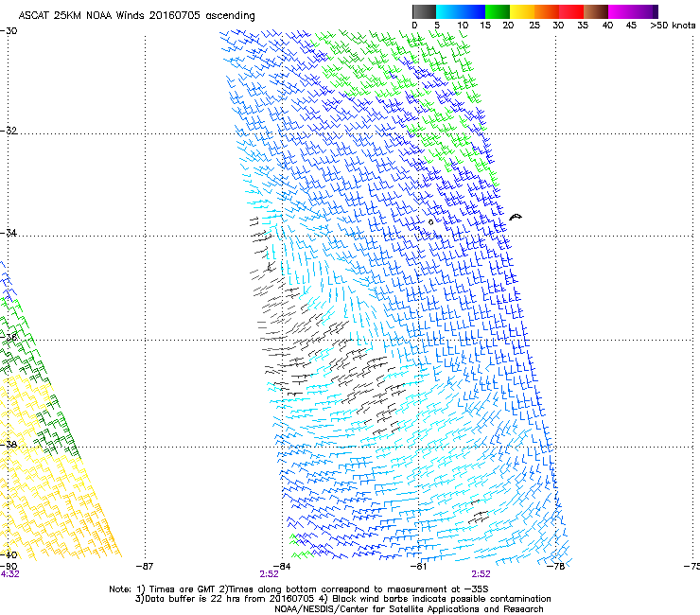Select the green 15-20 knots legend color segment
This screenshot has width=700, height=615.
(498, 11)
